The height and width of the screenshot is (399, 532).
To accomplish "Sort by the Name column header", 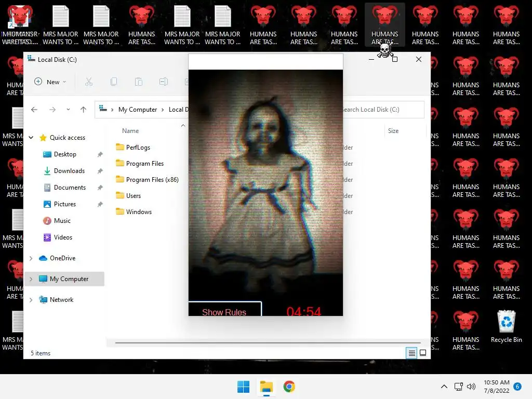I will click(x=130, y=131).
